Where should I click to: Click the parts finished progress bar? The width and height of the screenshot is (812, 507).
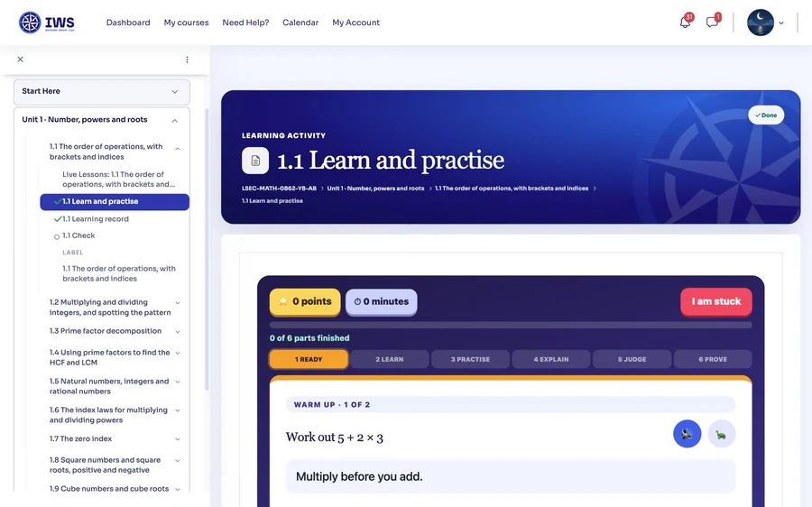pyautogui.click(x=511, y=326)
